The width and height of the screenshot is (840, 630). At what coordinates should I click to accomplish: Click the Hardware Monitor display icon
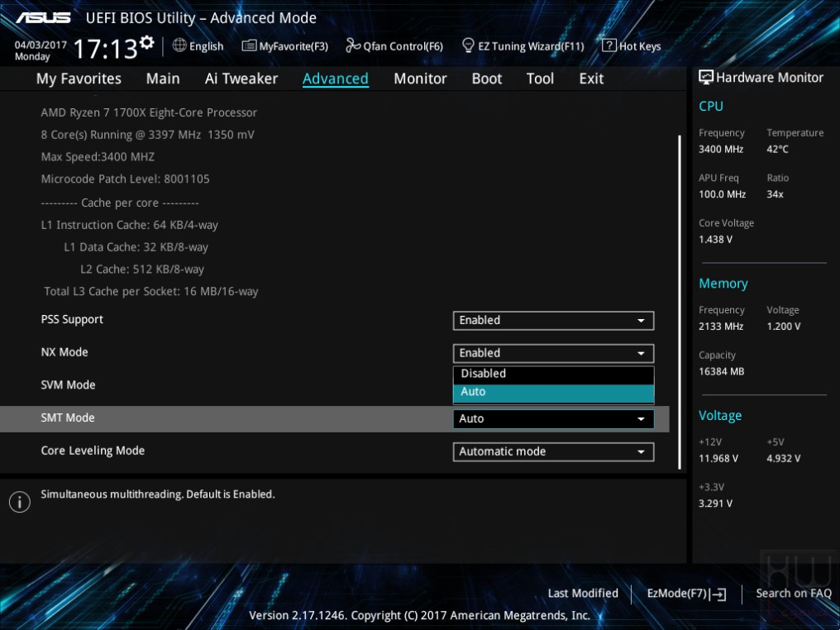pyautogui.click(x=706, y=77)
